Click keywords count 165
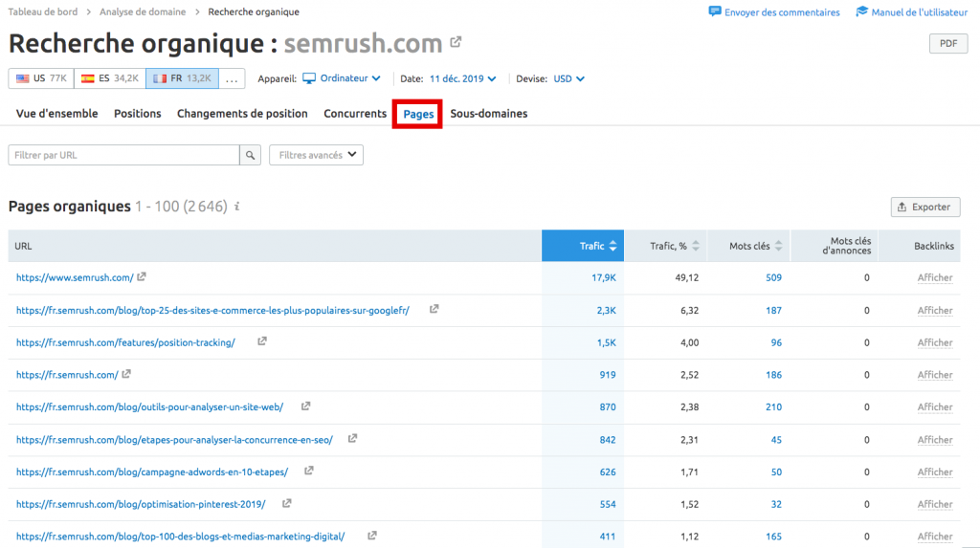The image size is (980, 548). [x=773, y=537]
